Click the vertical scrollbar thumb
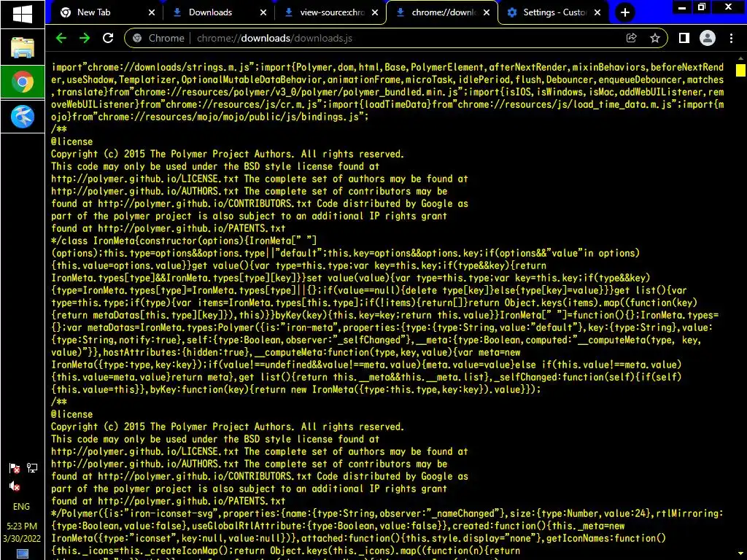The height and width of the screenshot is (560, 747). (740, 71)
